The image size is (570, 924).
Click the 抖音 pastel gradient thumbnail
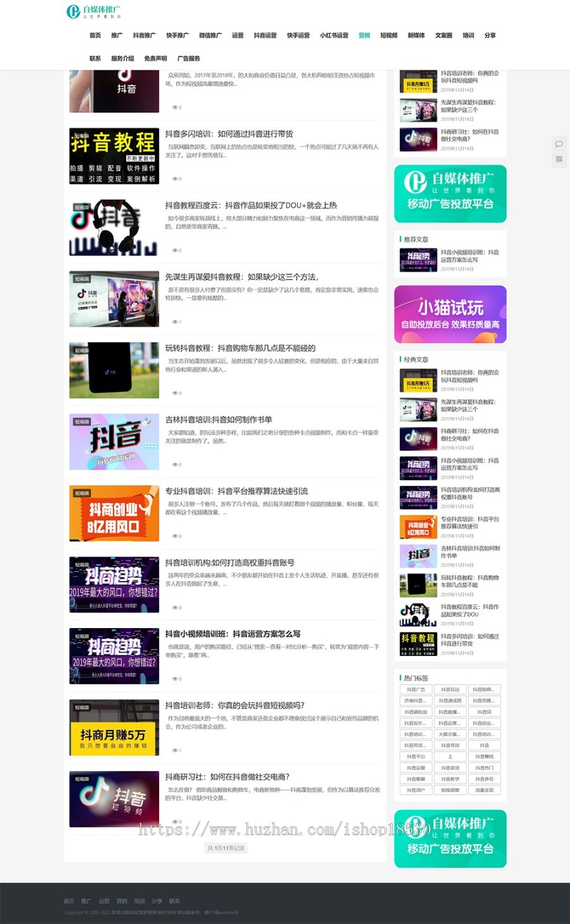[x=114, y=442]
